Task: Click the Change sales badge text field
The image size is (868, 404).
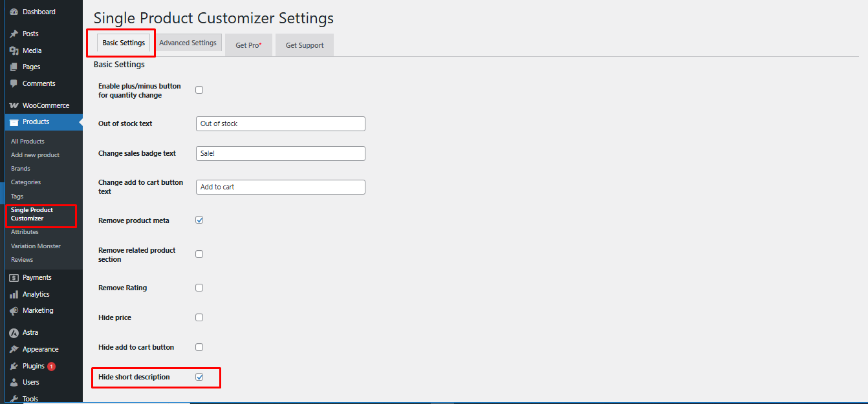Action: [281, 153]
